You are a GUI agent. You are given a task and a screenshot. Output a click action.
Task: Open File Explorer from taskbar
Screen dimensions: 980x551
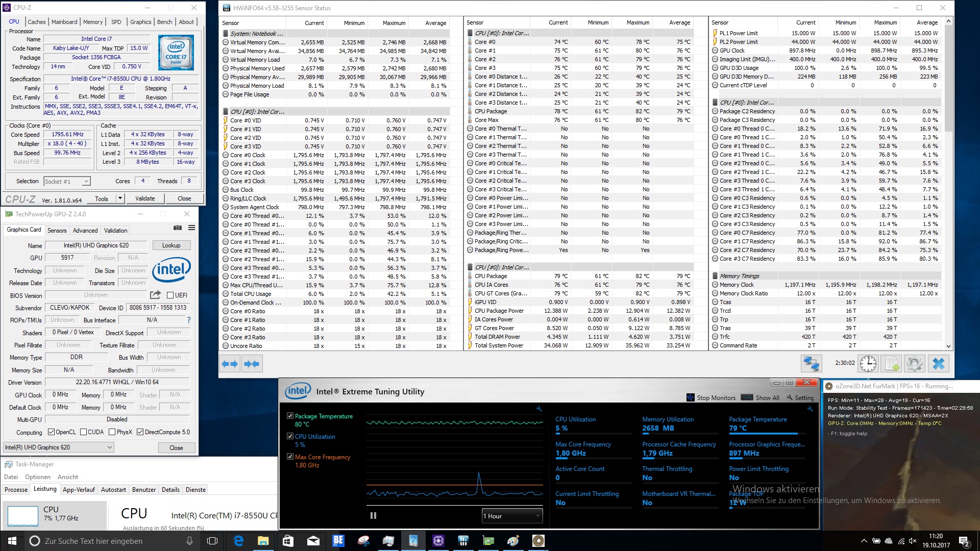click(x=263, y=541)
